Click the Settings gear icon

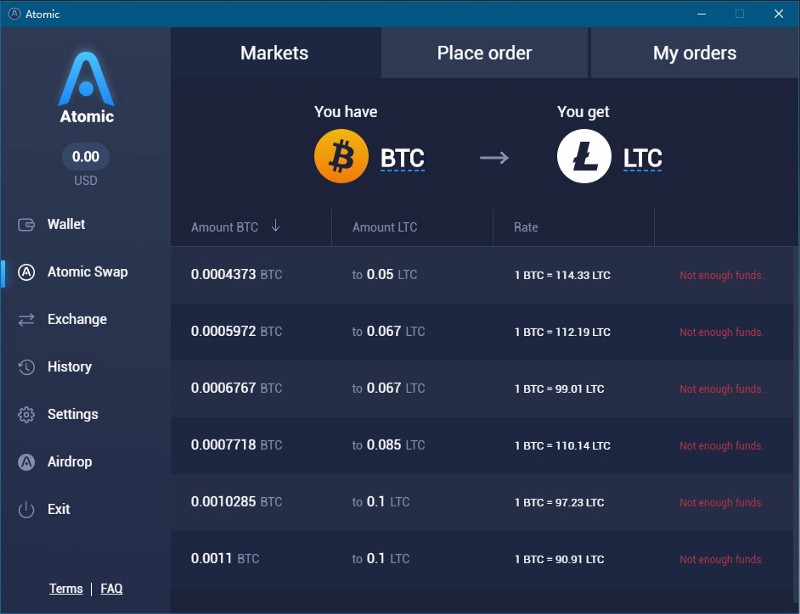click(x=26, y=414)
